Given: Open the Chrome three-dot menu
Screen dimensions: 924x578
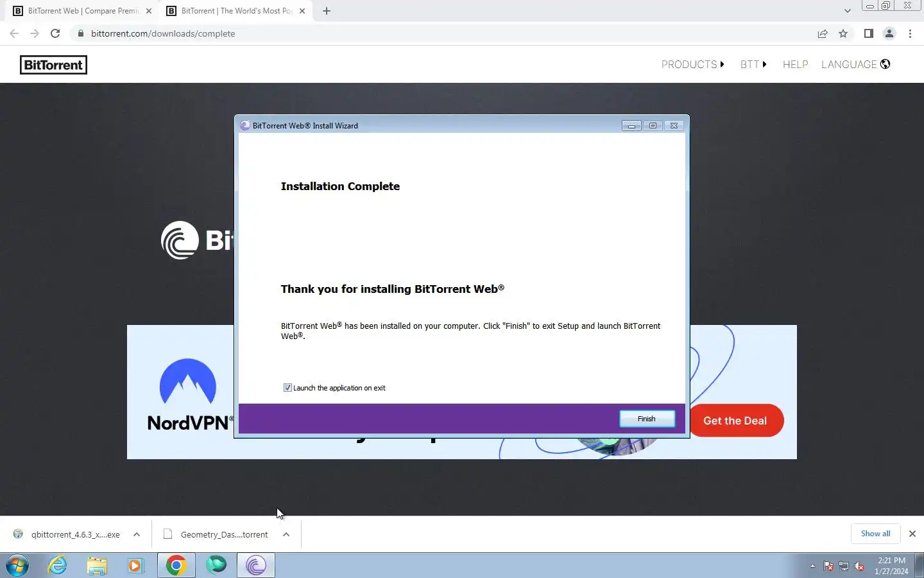Looking at the screenshot, I should (910, 33).
